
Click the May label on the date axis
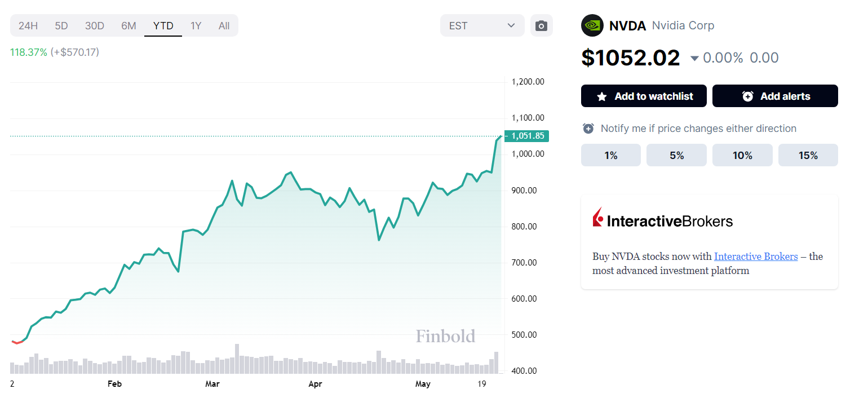pos(422,384)
